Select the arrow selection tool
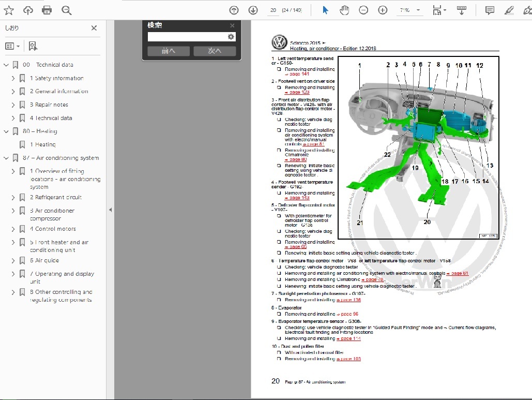 (325, 10)
